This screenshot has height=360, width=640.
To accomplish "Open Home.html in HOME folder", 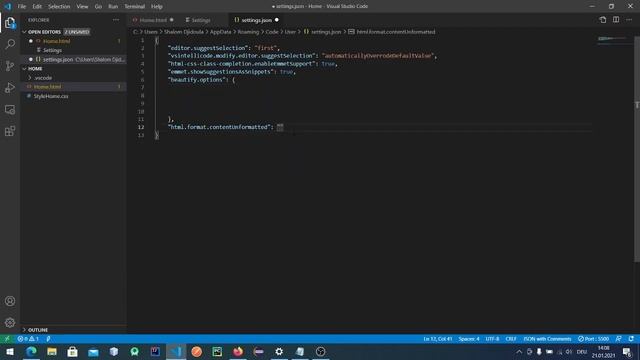I will [x=73, y=87].
